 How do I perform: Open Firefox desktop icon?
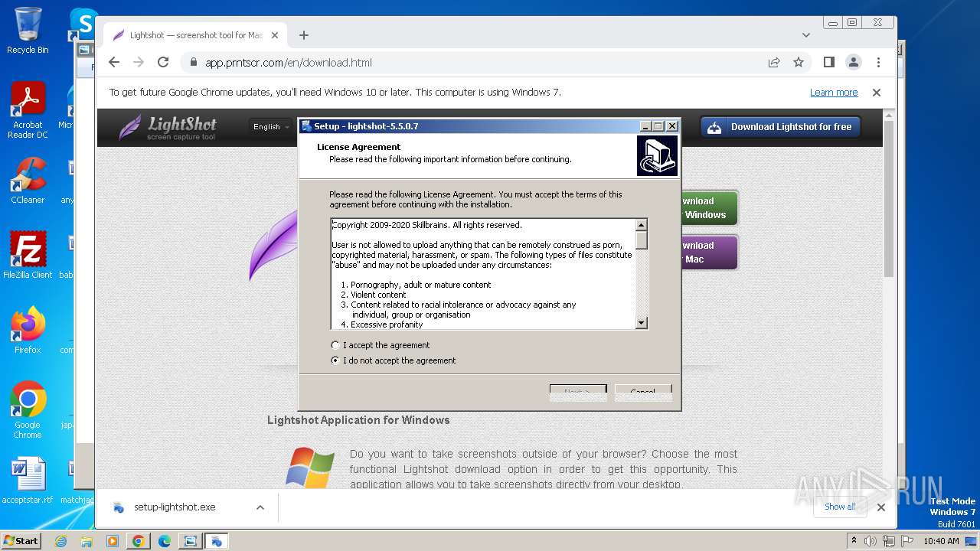pyautogui.click(x=28, y=330)
